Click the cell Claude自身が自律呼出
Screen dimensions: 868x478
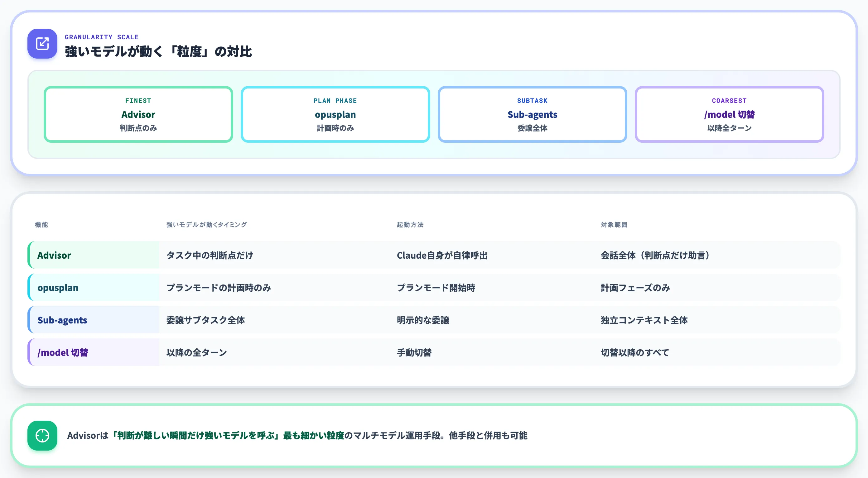[442, 255]
